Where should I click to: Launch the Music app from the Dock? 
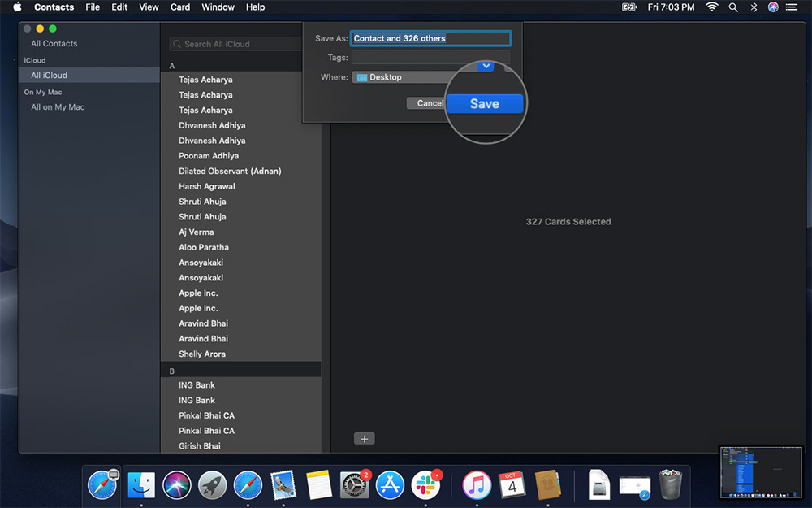pyautogui.click(x=476, y=485)
